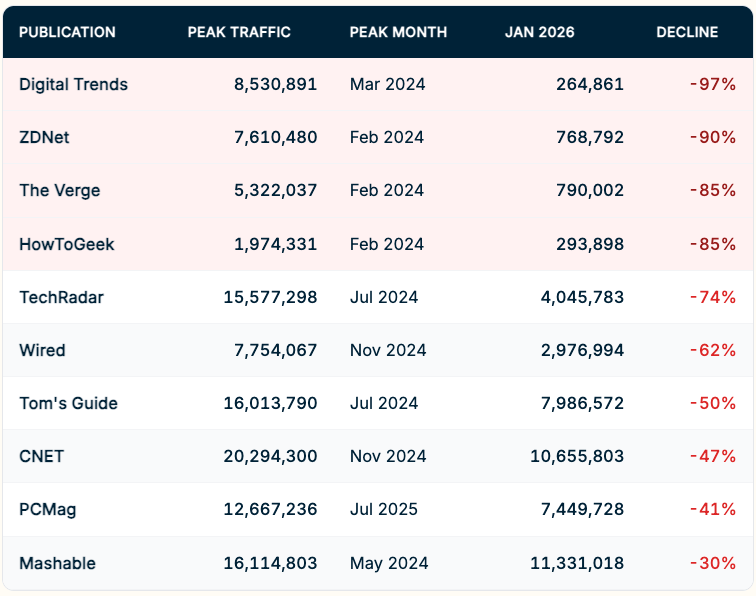This screenshot has height=596, width=756.
Task: Click the -97% decline value
Action: click(712, 84)
